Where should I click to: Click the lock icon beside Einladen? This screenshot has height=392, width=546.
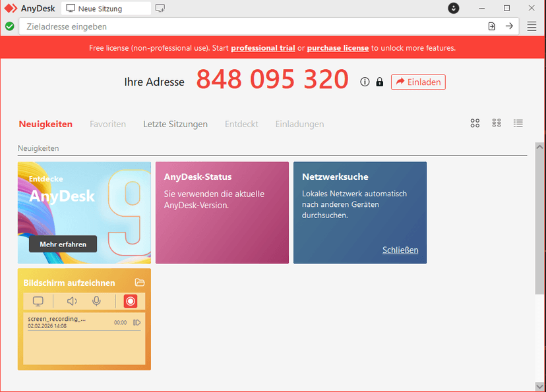(x=379, y=82)
